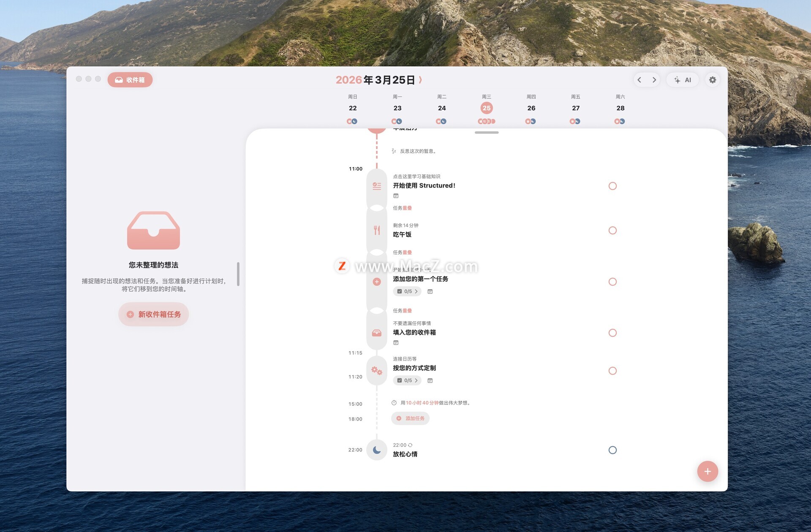Click the sleep icon before 反思这次的暂息

tap(394, 151)
